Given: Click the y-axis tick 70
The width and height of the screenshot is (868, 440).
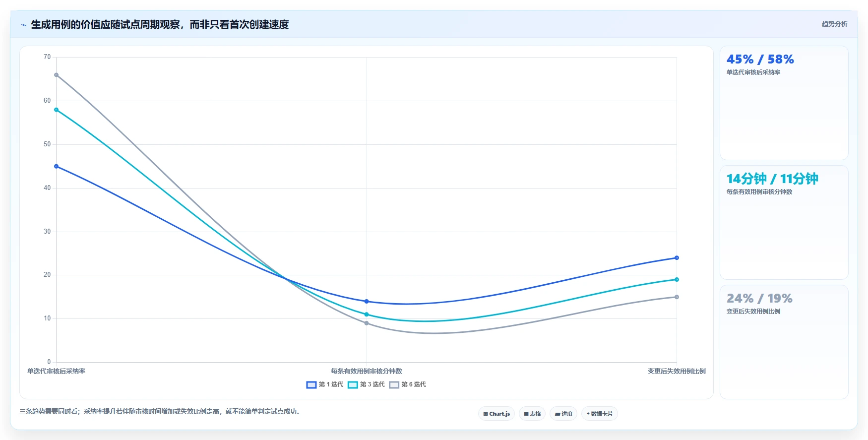Looking at the screenshot, I should pos(47,57).
